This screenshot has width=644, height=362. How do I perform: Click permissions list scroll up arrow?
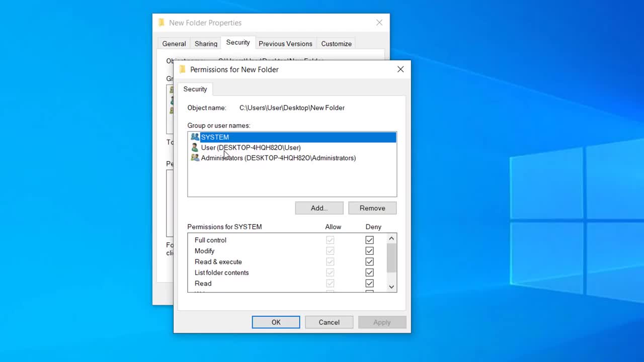tap(391, 238)
